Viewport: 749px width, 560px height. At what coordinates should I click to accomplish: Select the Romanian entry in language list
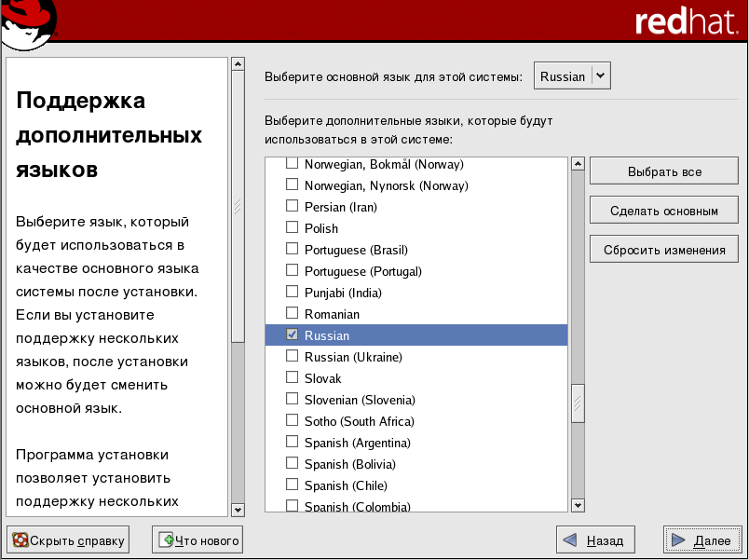click(x=332, y=314)
